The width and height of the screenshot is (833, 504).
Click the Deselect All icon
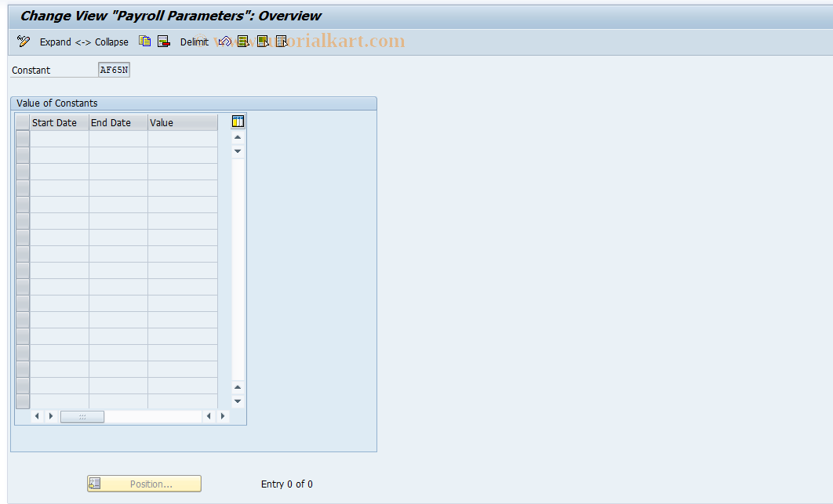click(282, 42)
